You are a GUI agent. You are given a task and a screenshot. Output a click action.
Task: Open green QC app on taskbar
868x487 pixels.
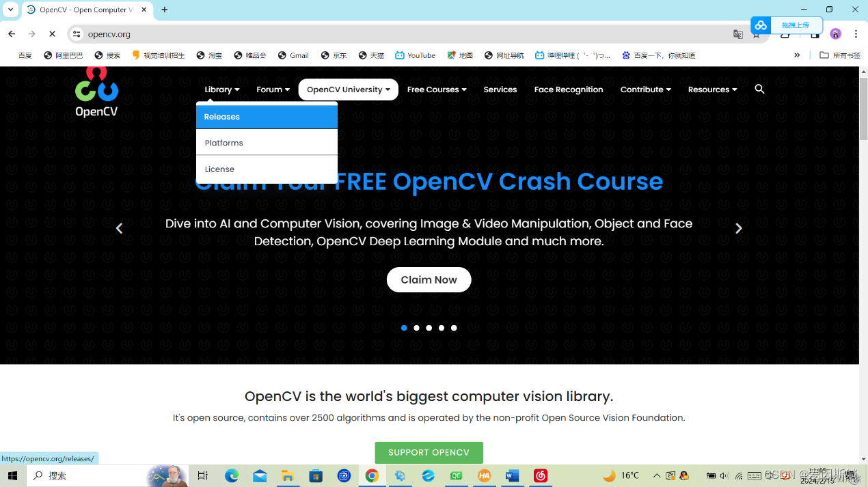pos(457,475)
